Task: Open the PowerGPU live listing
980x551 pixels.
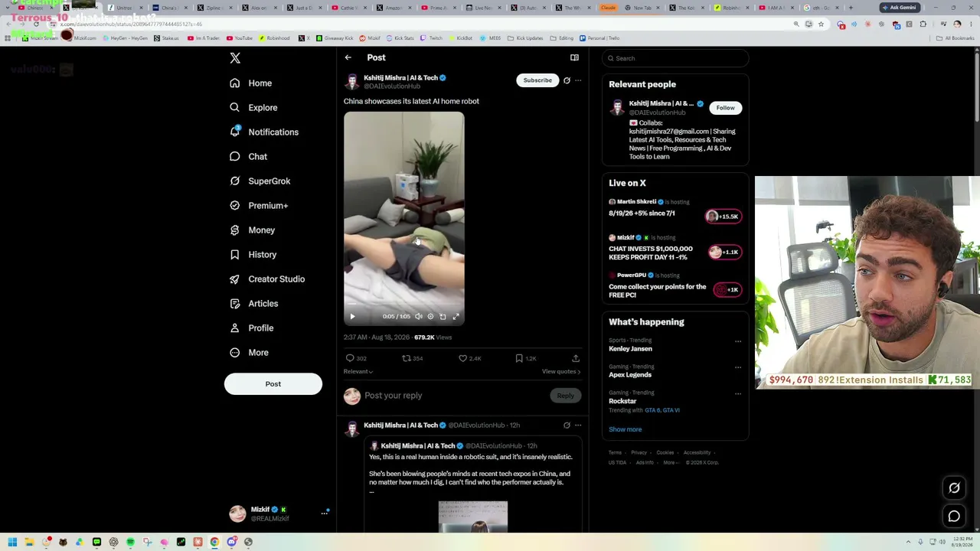Action: point(675,285)
